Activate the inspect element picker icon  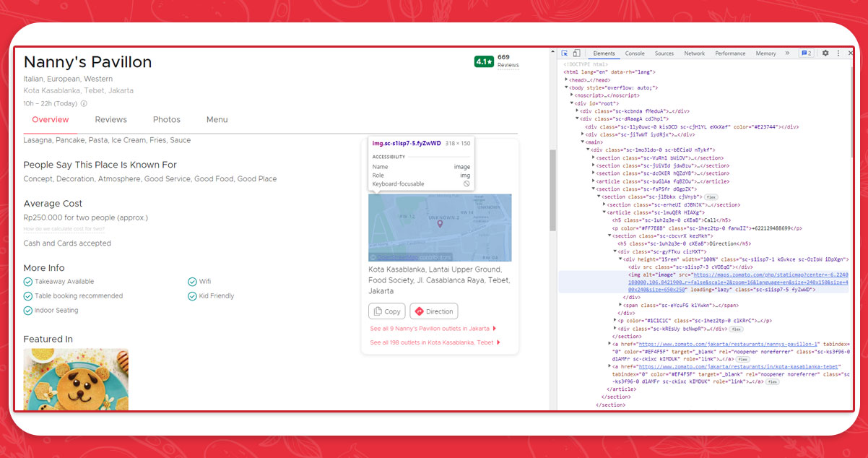pyautogui.click(x=565, y=53)
